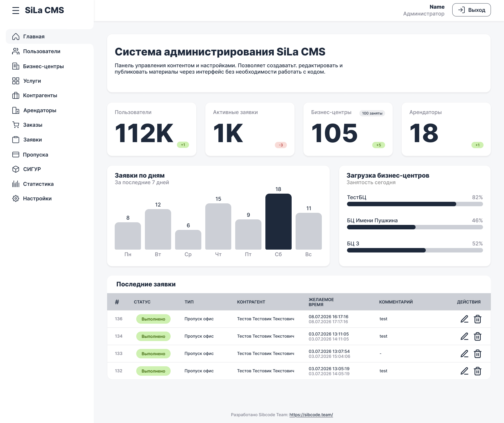Click date 08.07.2026 16:17:16 cell
Viewport: 504px width, 423px height.
tap(328, 317)
